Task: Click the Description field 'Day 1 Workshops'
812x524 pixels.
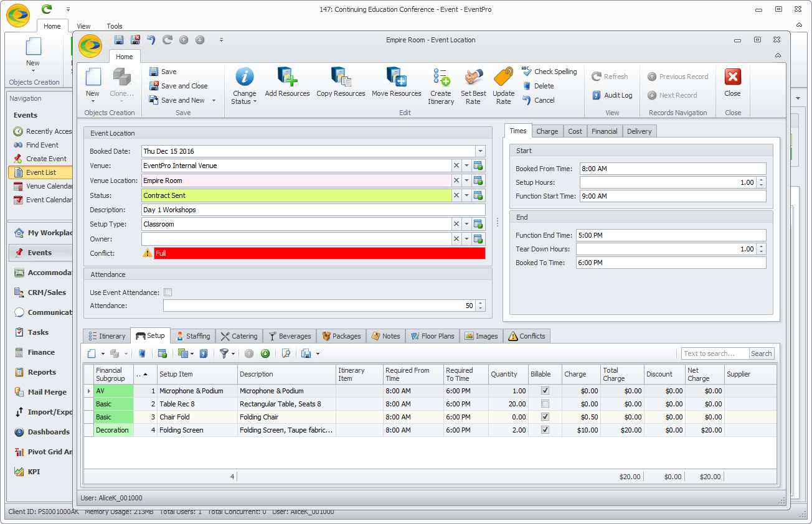Action: pyautogui.click(x=313, y=210)
